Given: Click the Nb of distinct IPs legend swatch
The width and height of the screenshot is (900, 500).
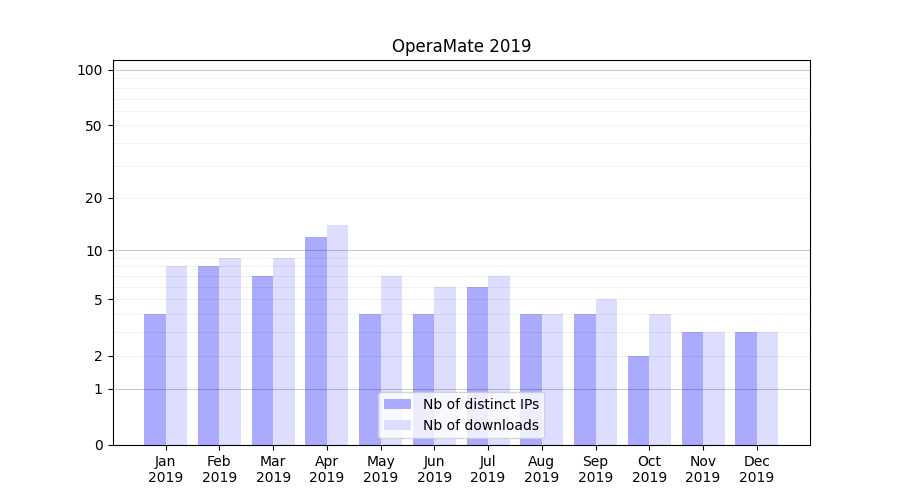Looking at the screenshot, I should 397,404.
